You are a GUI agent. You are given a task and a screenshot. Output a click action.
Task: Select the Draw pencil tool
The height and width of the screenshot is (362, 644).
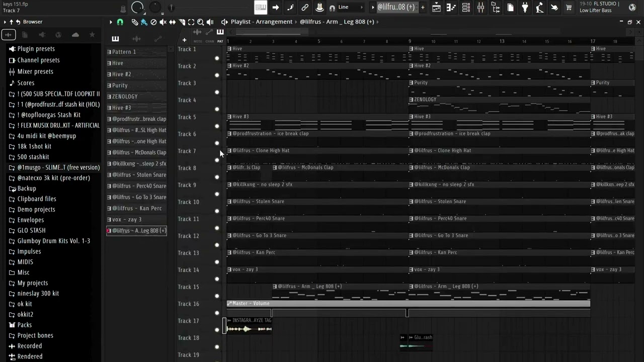[134, 22]
